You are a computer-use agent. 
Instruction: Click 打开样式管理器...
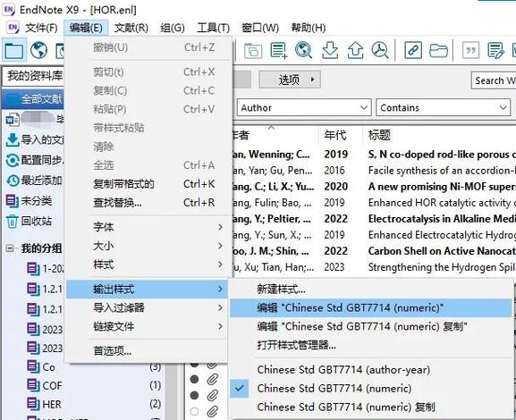point(371,345)
